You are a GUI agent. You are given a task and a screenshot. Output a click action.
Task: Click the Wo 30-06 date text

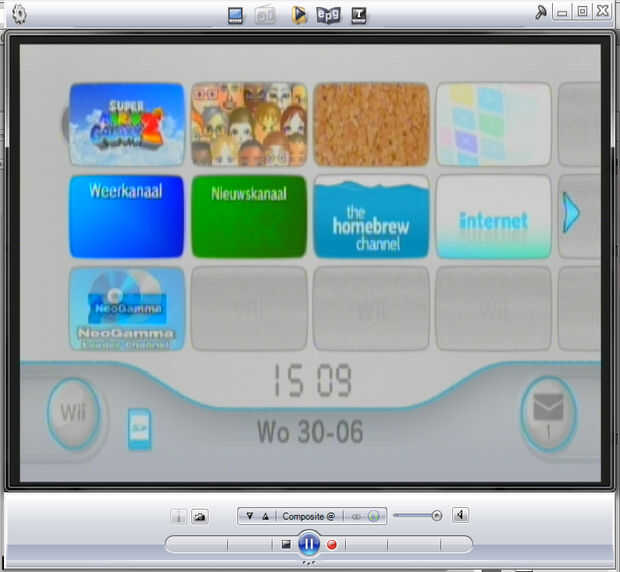pyautogui.click(x=310, y=431)
